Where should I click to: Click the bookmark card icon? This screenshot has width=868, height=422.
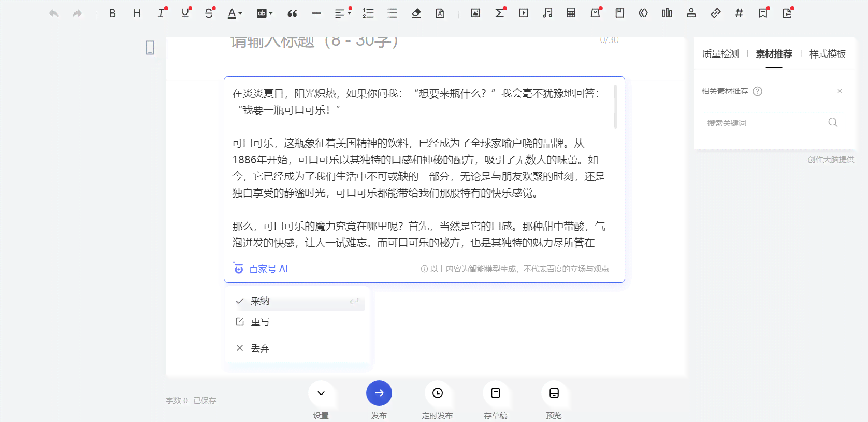tap(619, 13)
